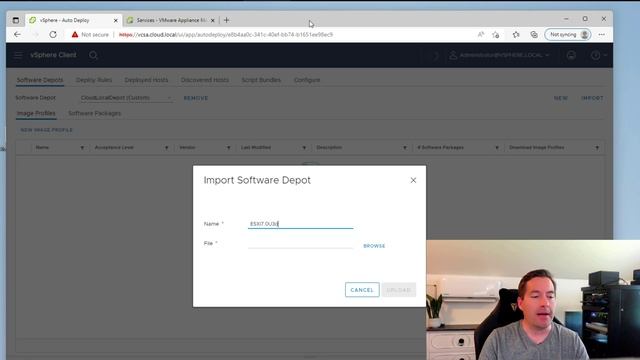
Task: Select the Configure tab
Action: pyautogui.click(x=307, y=80)
